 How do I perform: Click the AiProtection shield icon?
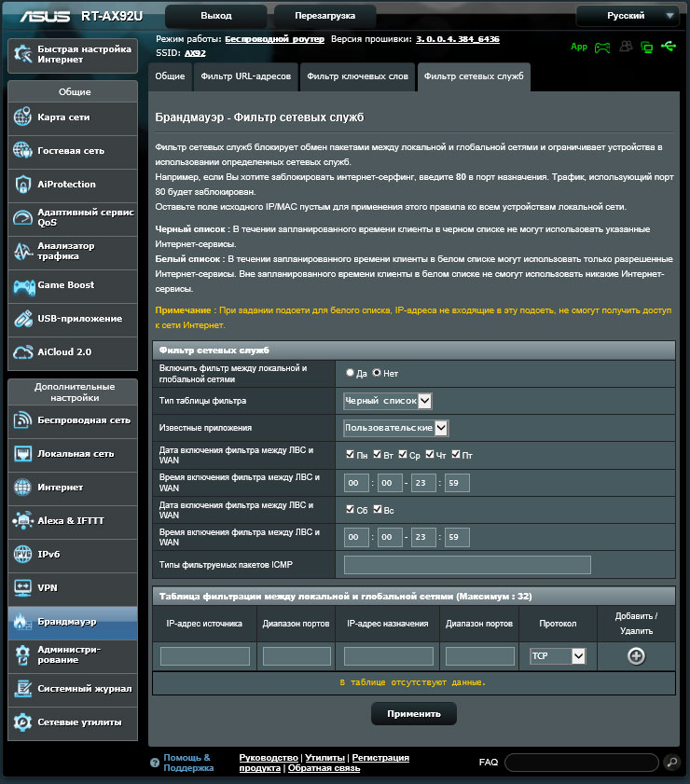click(22, 184)
